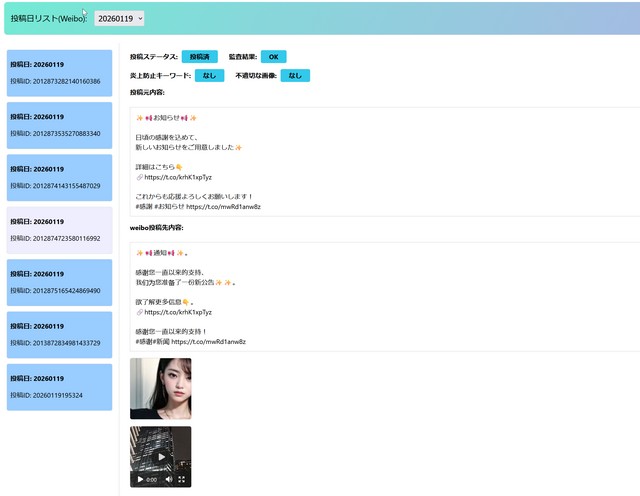
Task: Open the 20260119 date dropdown
Action: (x=119, y=19)
